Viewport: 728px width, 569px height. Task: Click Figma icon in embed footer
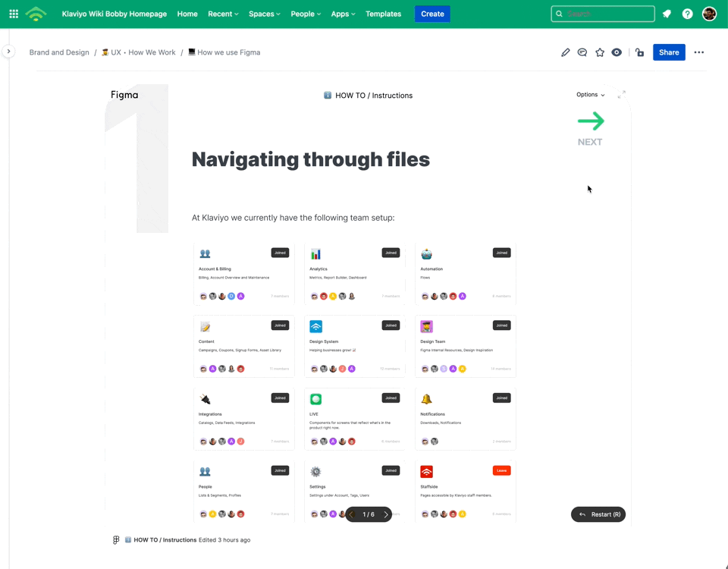116,539
